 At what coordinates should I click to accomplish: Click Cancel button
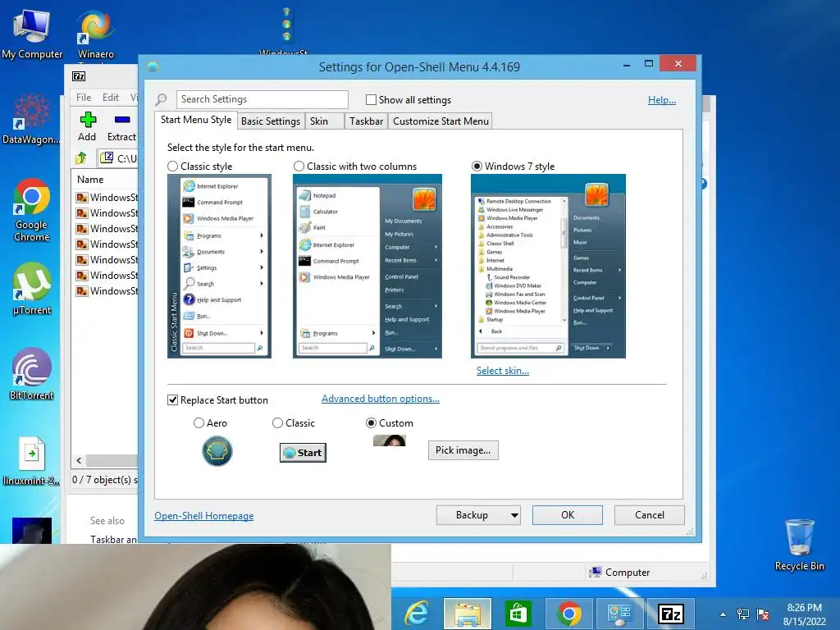tap(650, 515)
